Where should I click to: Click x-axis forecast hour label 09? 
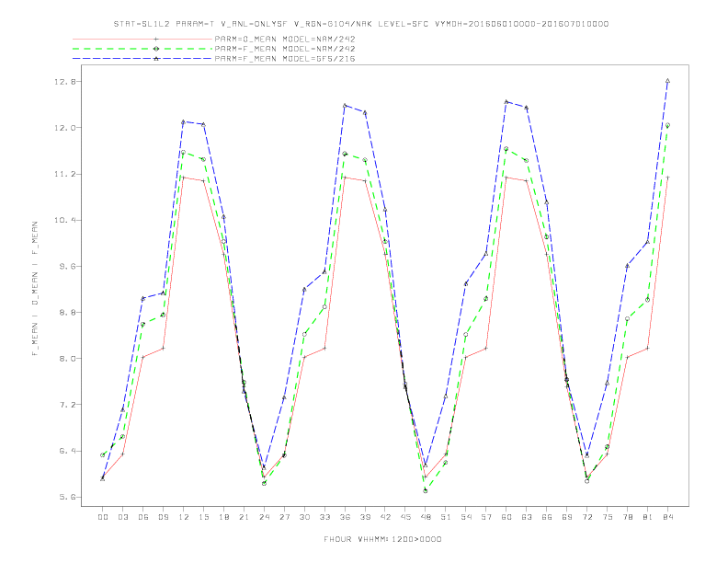(x=163, y=517)
